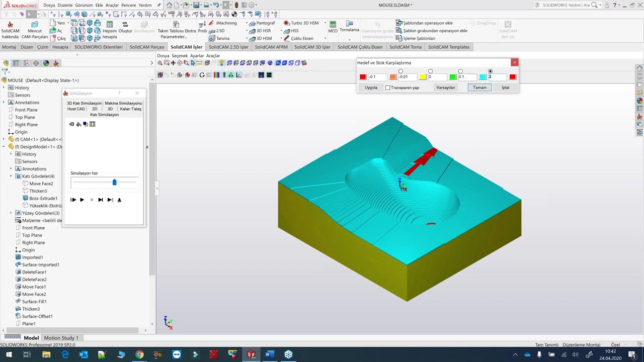Click the Prob tool icon
This screenshot has width=644, height=362.
pyautogui.click(x=202, y=24)
